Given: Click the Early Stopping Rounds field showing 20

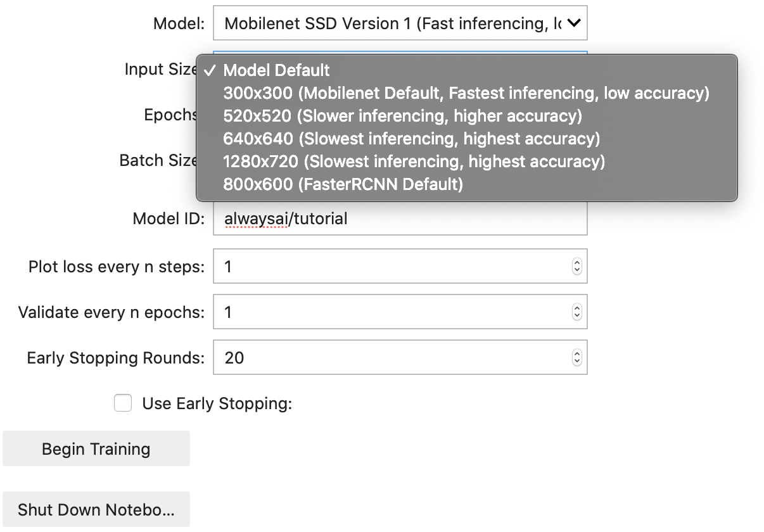Looking at the screenshot, I should coord(400,357).
